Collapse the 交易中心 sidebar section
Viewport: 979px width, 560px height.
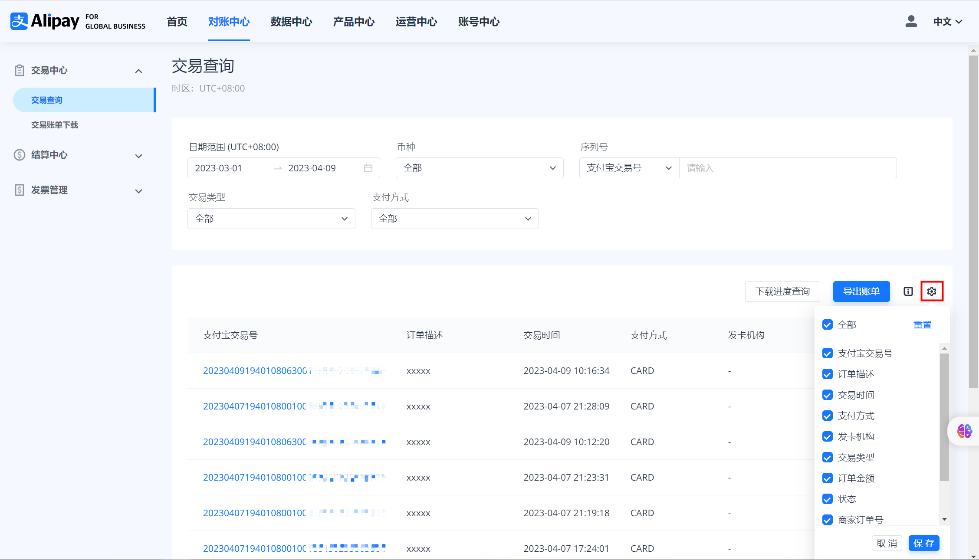pyautogui.click(x=138, y=71)
